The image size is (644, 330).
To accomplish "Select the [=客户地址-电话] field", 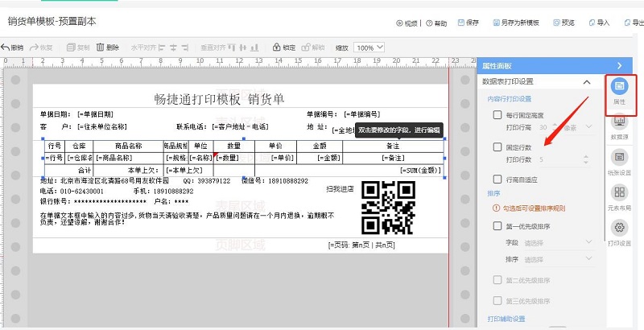I will (x=240, y=127).
